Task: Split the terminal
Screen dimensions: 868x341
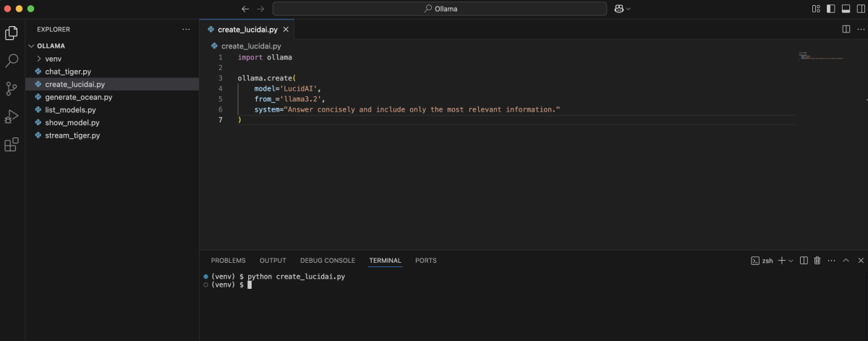Action: point(804,261)
